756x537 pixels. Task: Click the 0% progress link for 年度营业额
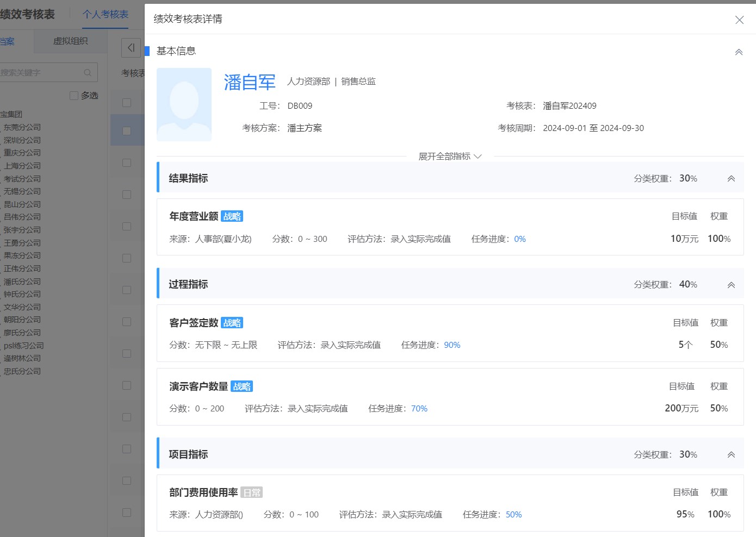(x=519, y=239)
